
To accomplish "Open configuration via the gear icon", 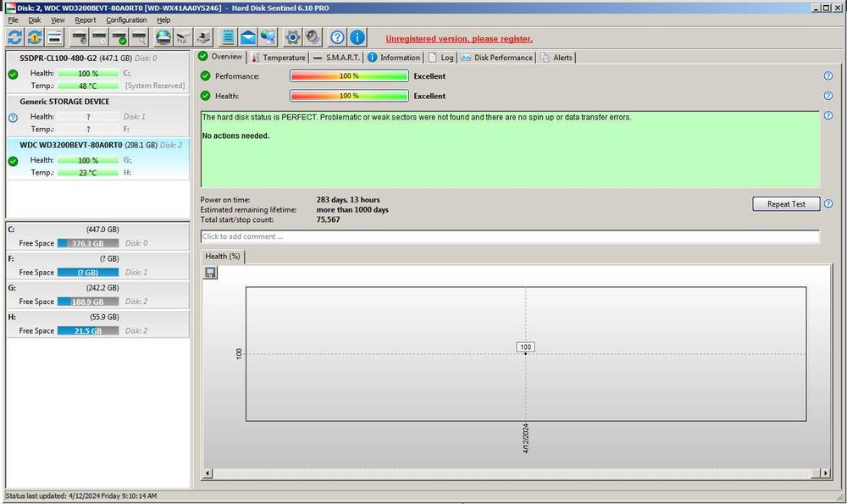I will [293, 37].
